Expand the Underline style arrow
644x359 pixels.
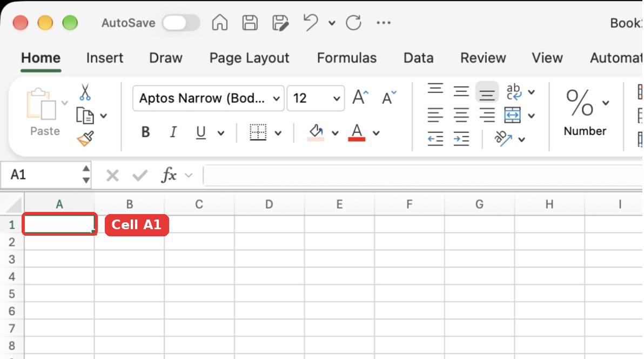(x=221, y=133)
